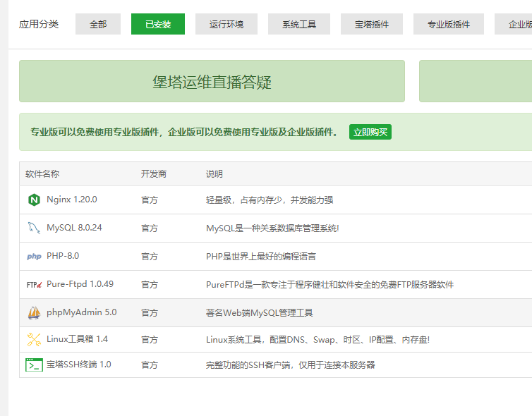Click description 著名Web端MySQL管理工具
This screenshot has height=416, width=532.
pos(259,312)
